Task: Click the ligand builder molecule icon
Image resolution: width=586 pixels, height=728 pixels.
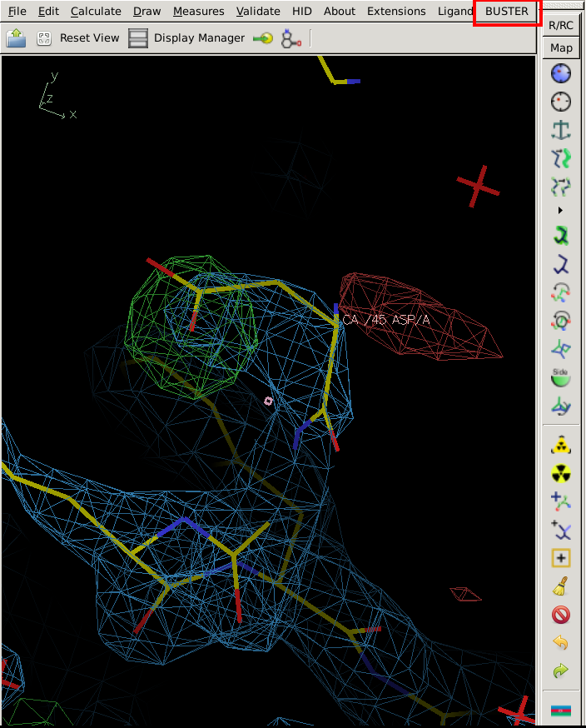Action: (x=291, y=38)
